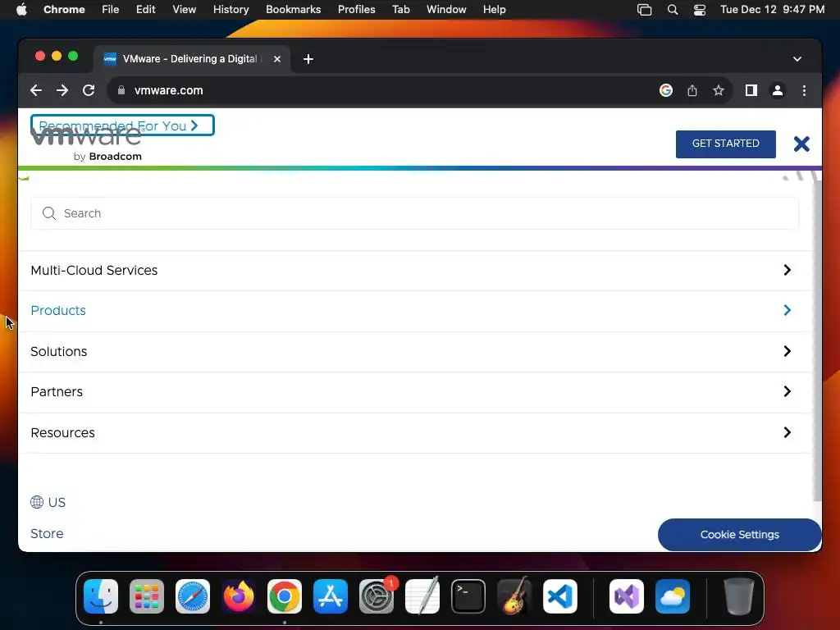Open the Apple menu
The image size is (840, 630).
click(x=21, y=10)
